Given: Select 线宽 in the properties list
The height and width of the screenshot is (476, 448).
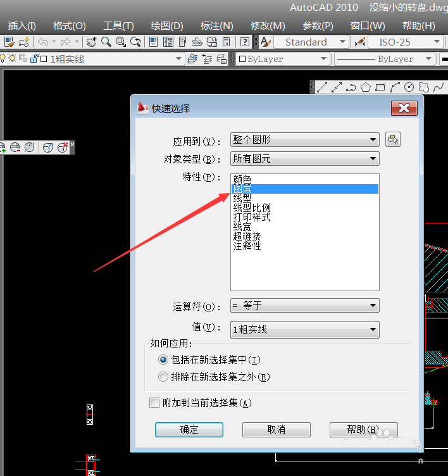Looking at the screenshot, I should 305,227.
